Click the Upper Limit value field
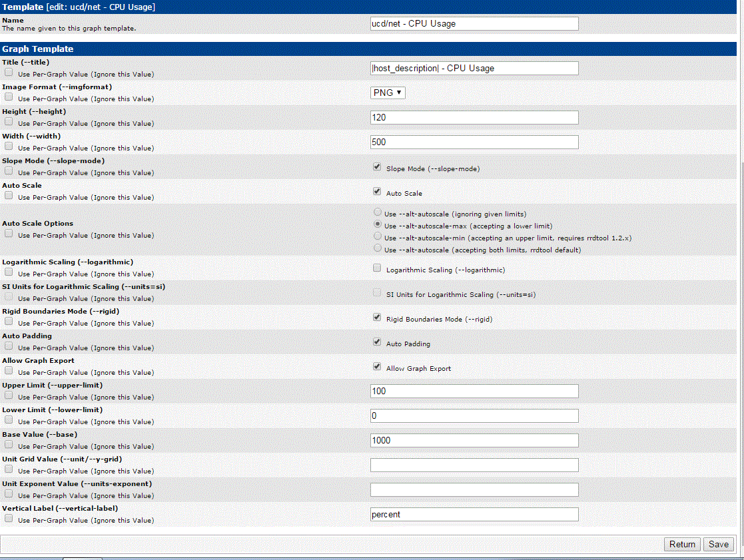Viewport: 744px width, 560px height. pos(474,391)
